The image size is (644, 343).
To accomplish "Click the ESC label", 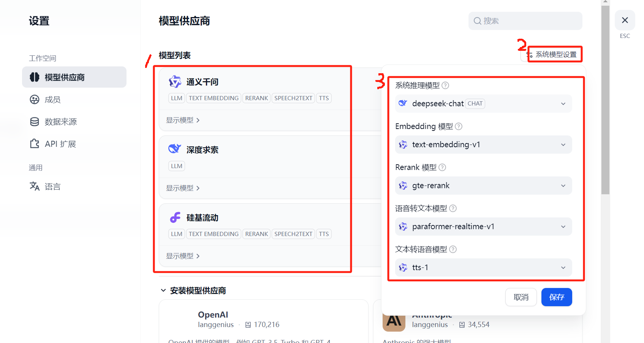I will point(625,36).
